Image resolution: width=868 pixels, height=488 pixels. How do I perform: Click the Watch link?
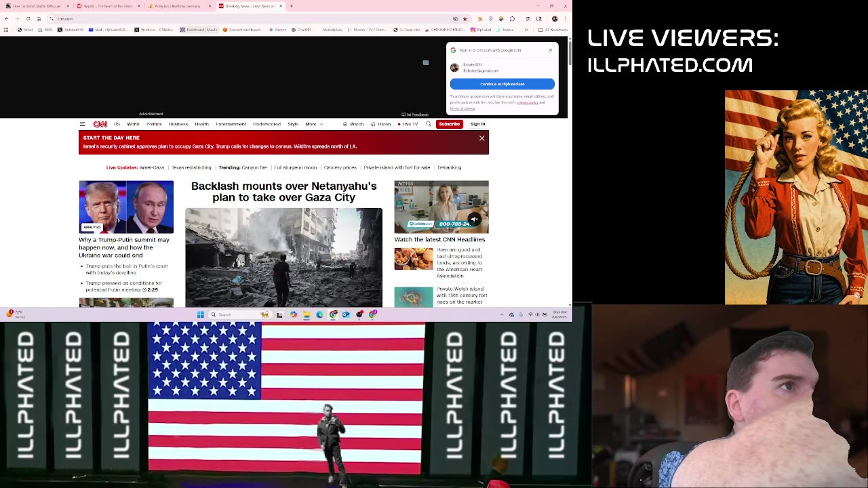[353, 124]
